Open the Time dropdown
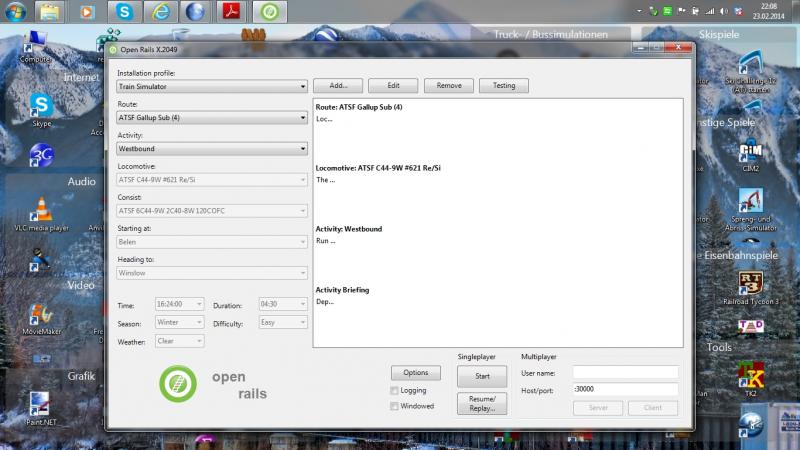The image size is (800, 450). (180, 304)
